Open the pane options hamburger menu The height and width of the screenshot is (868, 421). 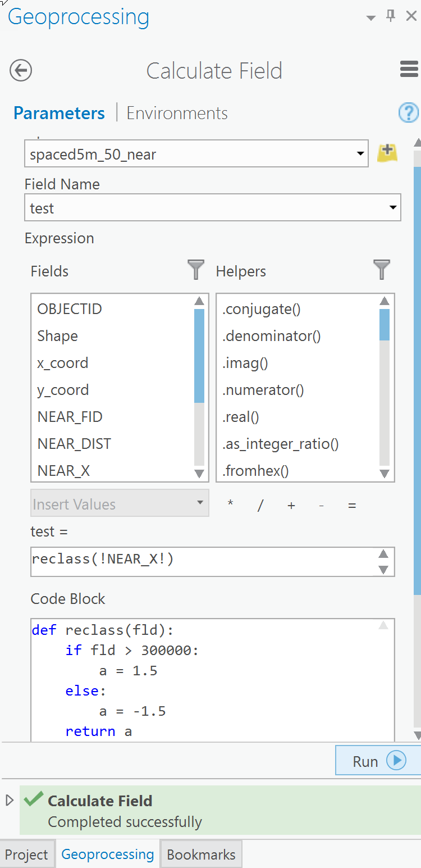408,69
